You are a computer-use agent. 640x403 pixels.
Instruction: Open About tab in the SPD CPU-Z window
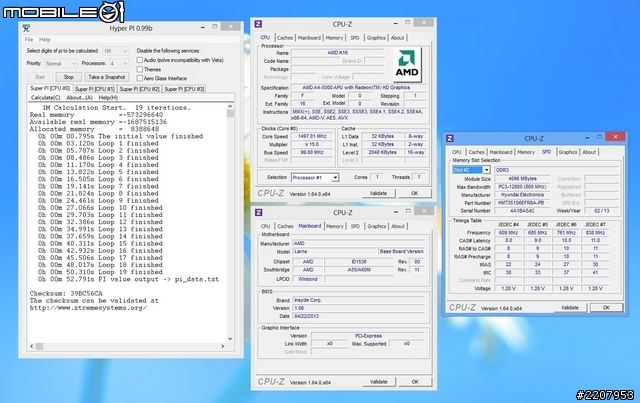coord(589,152)
